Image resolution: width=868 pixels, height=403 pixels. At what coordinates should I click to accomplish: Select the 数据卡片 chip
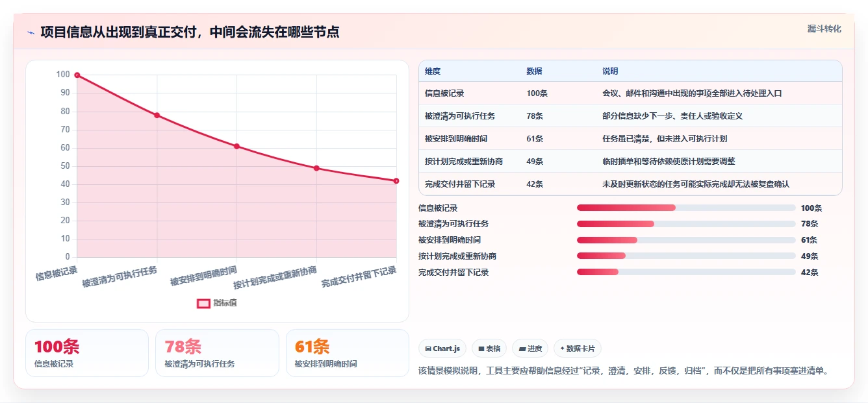578,348
